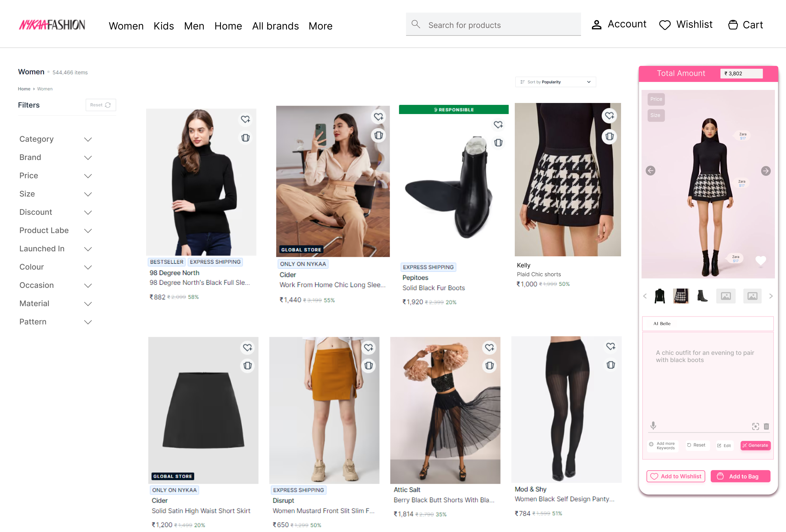The image size is (786, 532).
Task: Select All brands from the navigation
Action: click(275, 26)
